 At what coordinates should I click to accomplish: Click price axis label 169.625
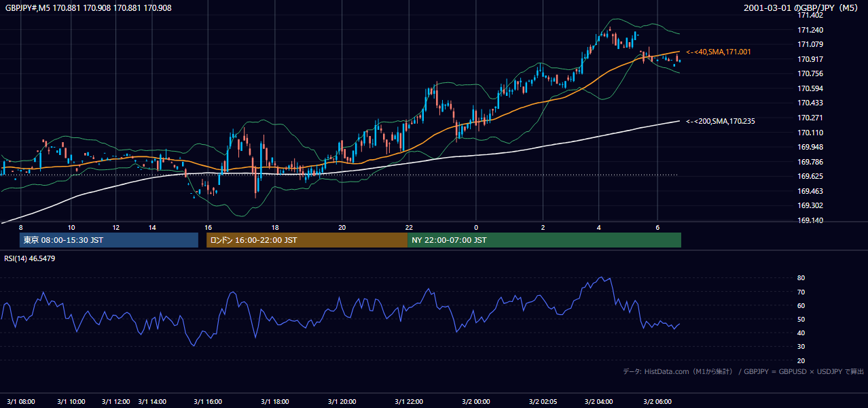[x=810, y=176]
